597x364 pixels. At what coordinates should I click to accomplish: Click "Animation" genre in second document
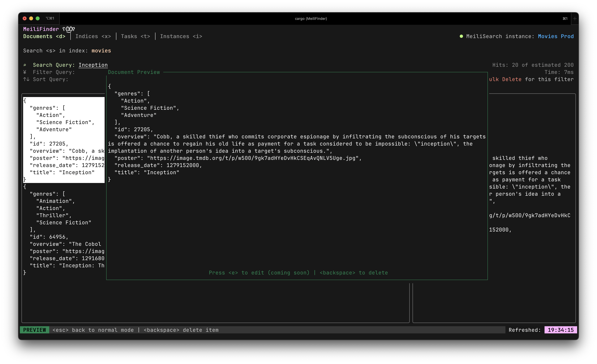(x=56, y=201)
